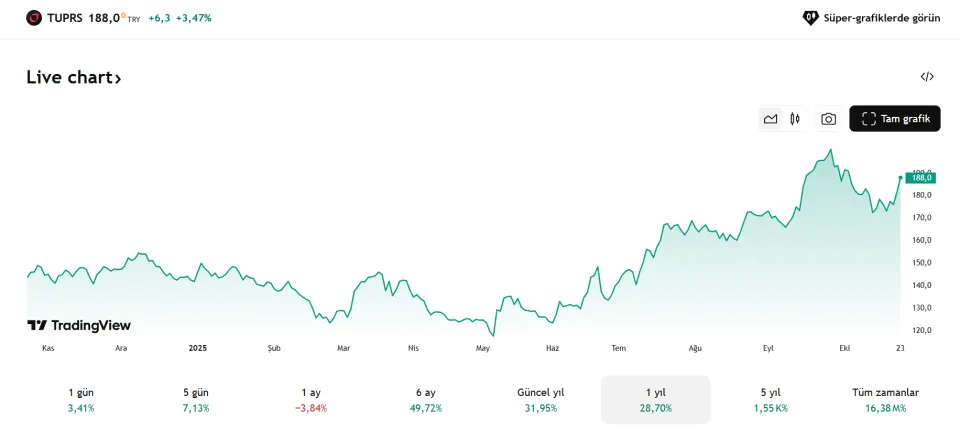Click the TradingView logo
Image resolution: width=960 pixels, height=430 pixels.
click(79, 325)
